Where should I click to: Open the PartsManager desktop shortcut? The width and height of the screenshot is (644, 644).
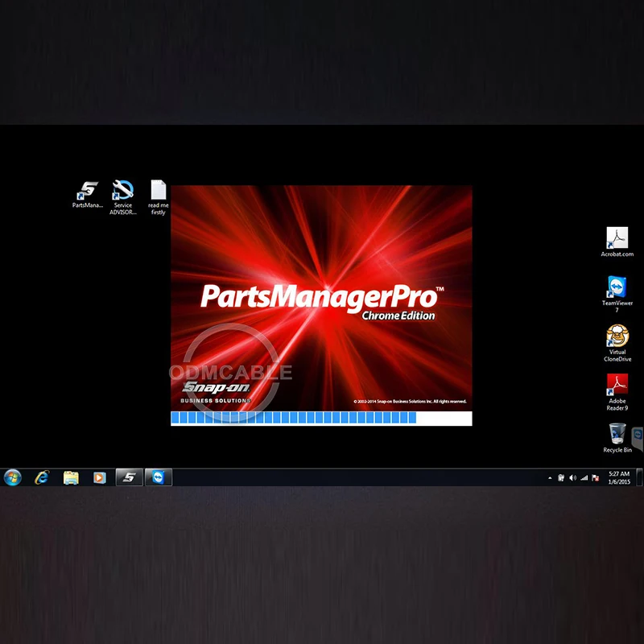point(88,195)
